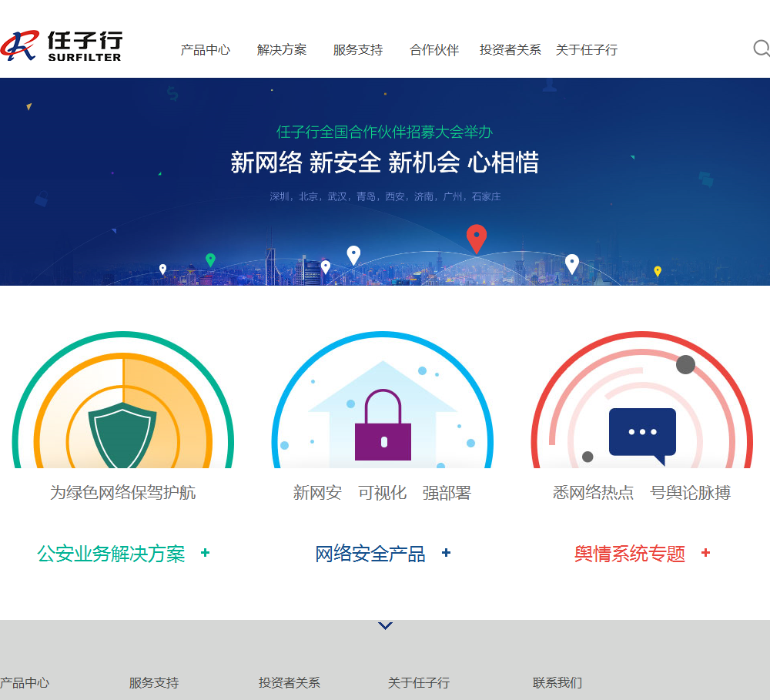
Task: Open the 合作伙伴 menu item
Action: tap(434, 49)
